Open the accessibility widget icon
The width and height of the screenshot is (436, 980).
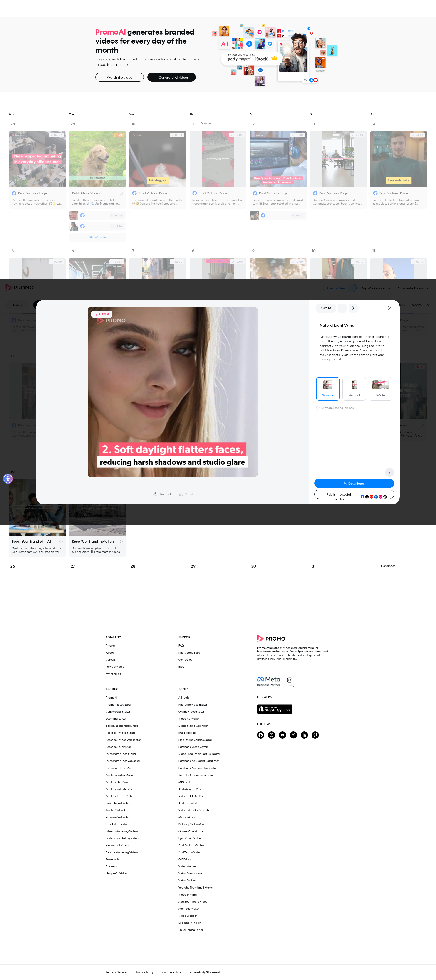8,479
